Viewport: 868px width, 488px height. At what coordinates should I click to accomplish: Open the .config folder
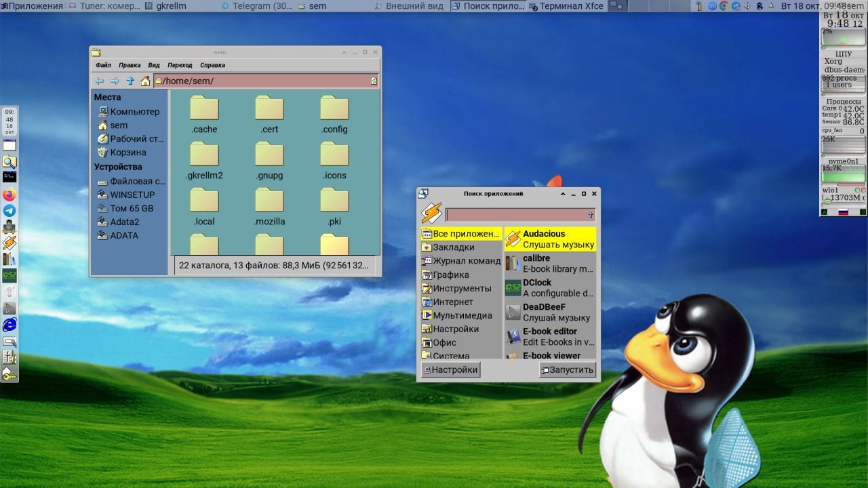334,115
